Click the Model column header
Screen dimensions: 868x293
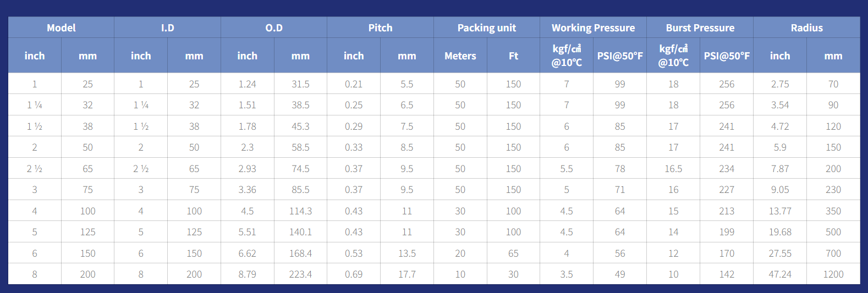coord(61,27)
